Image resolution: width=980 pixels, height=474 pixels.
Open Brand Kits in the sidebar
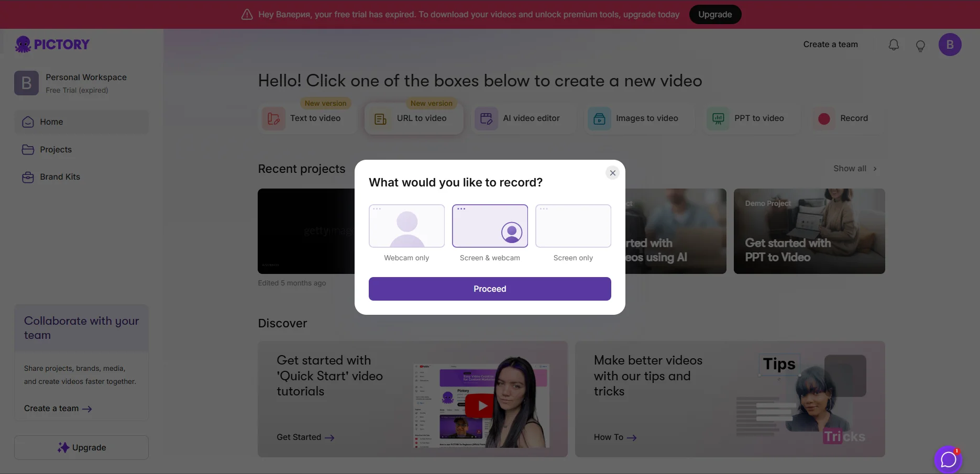82,177
